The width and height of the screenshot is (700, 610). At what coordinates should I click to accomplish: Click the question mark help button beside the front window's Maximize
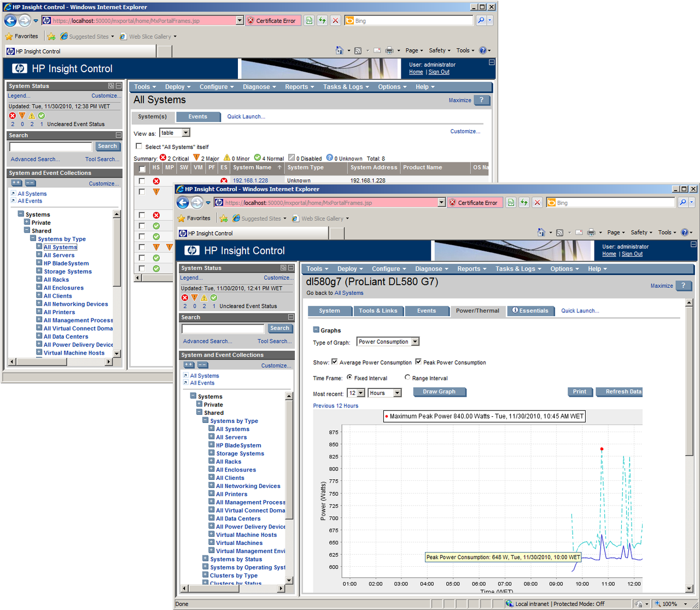[683, 286]
